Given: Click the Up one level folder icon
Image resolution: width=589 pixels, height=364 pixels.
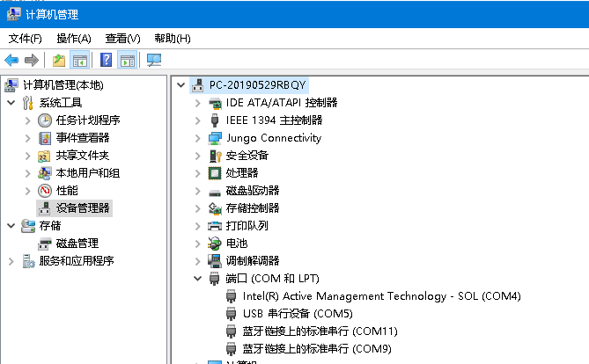Looking at the screenshot, I should coord(59,60).
